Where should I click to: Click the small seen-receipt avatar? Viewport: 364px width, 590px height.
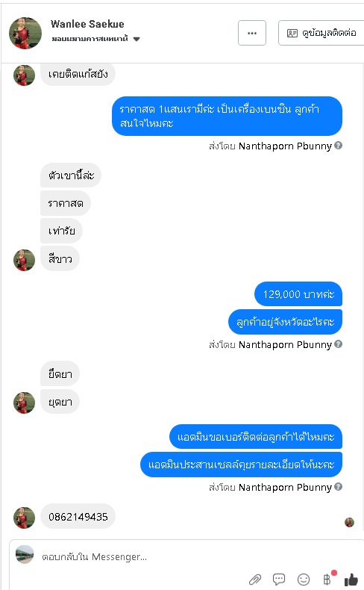[349, 522]
